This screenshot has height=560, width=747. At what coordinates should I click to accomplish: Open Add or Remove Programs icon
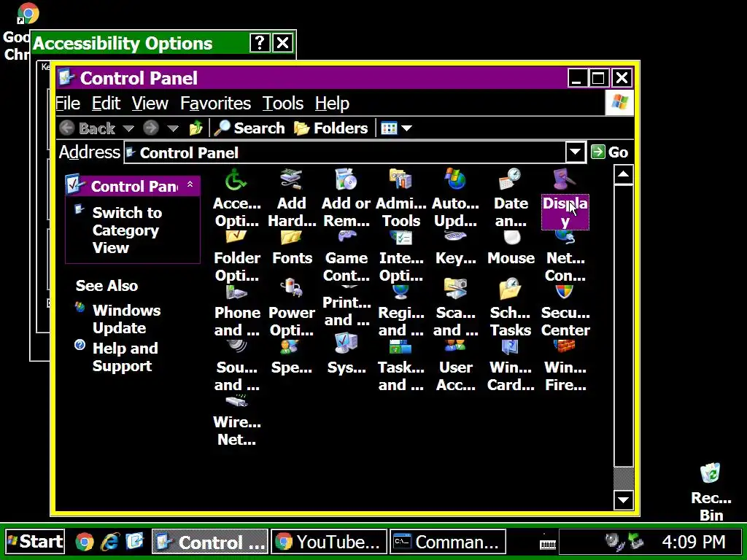click(347, 198)
